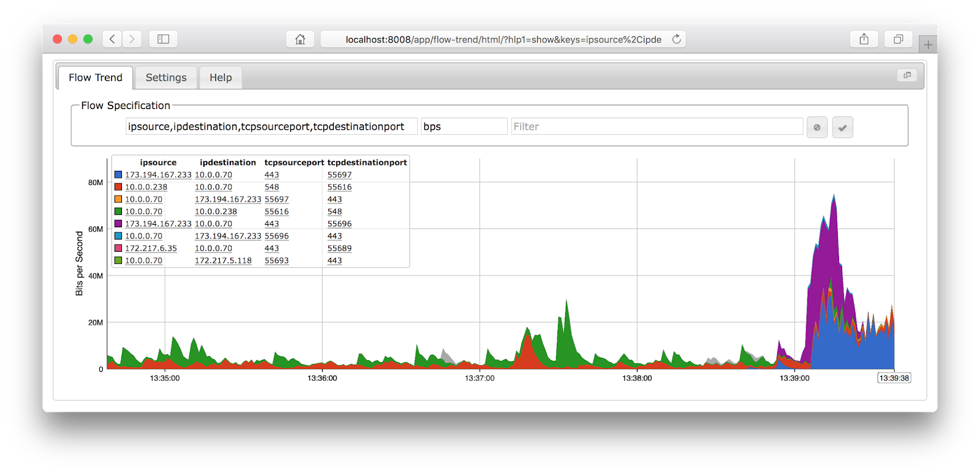Toggle the Safari sidebar icon
This screenshot has height=473, width=980.
163,39
